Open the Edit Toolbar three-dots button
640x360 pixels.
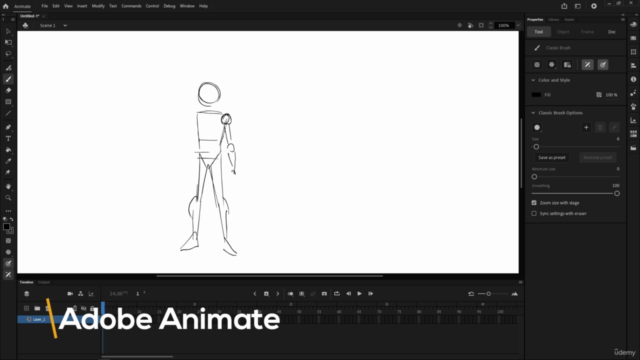(8, 211)
